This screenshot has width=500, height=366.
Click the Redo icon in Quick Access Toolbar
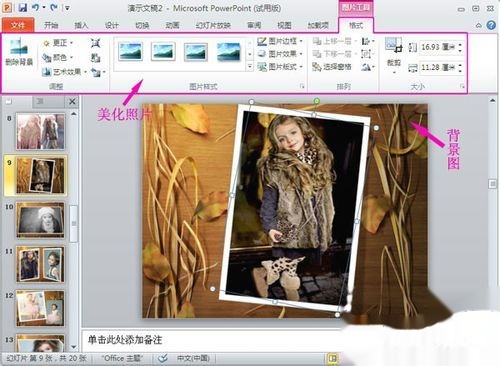tap(54, 8)
